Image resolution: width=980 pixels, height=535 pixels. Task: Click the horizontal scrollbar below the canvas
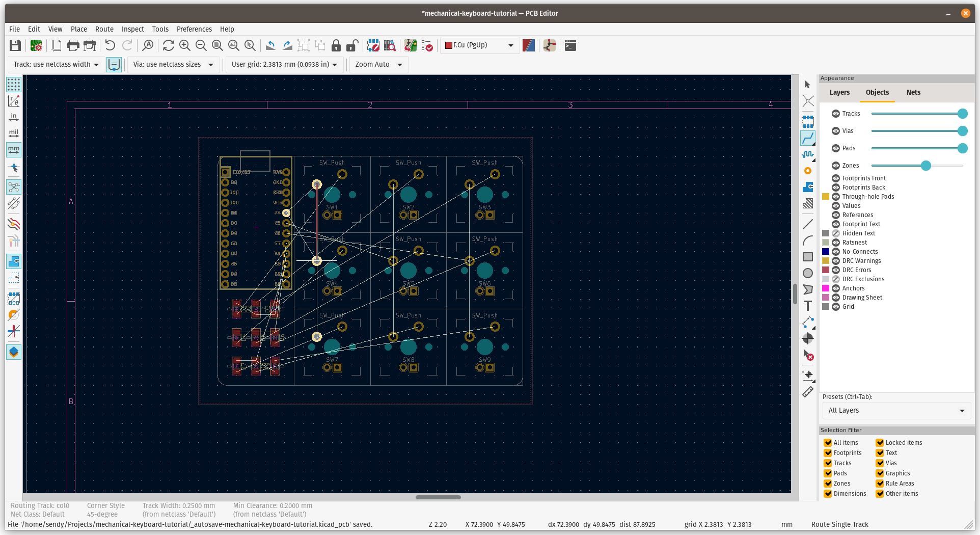point(438,497)
